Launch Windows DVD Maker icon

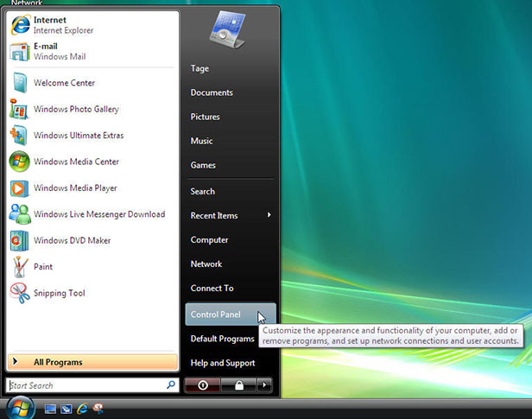[19, 240]
